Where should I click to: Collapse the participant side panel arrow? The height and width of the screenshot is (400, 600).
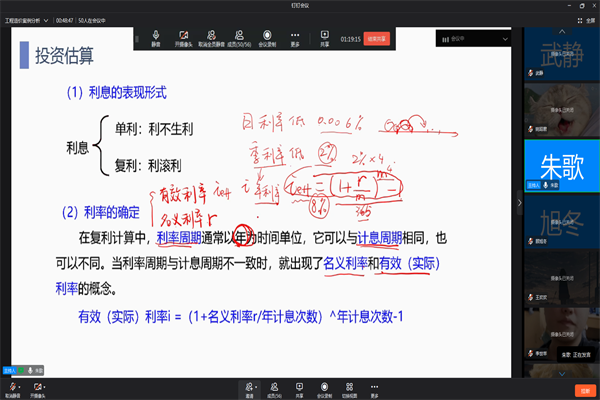click(519, 202)
